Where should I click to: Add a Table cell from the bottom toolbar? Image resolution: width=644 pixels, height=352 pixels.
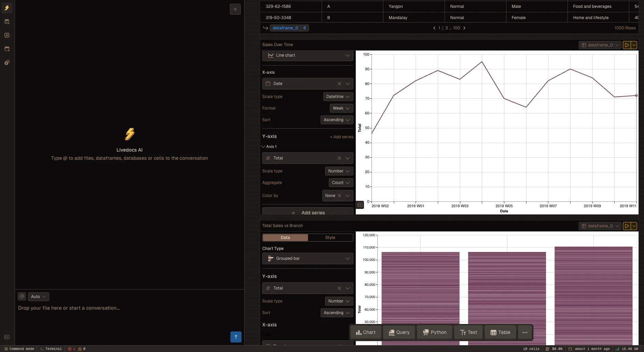tap(500, 332)
